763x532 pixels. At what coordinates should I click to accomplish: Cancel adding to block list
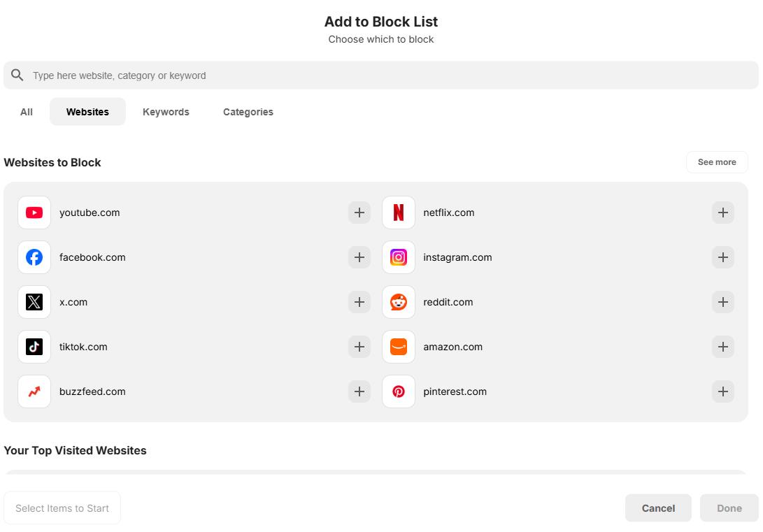(x=658, y=508)
